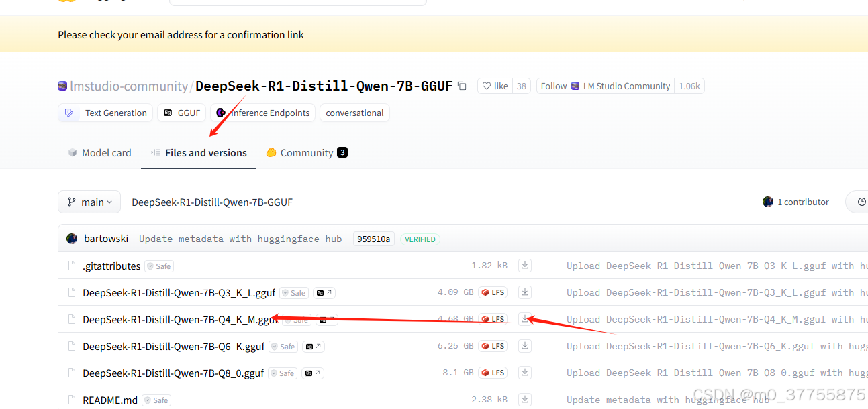This screenshot has width=868, height=409.
Task: Open the DeepSeek-R1-Distill-Qwen-7B-GGUF title link
Action: [324, 86]
